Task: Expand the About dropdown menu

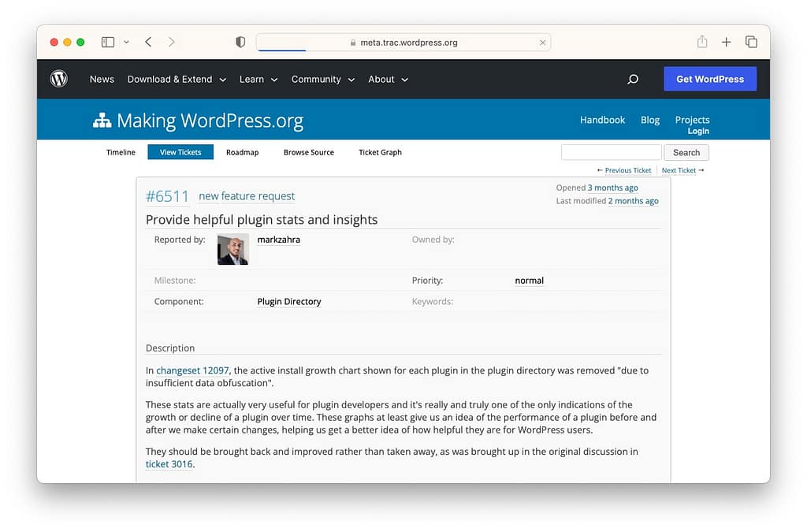Action: click(388, 79)
